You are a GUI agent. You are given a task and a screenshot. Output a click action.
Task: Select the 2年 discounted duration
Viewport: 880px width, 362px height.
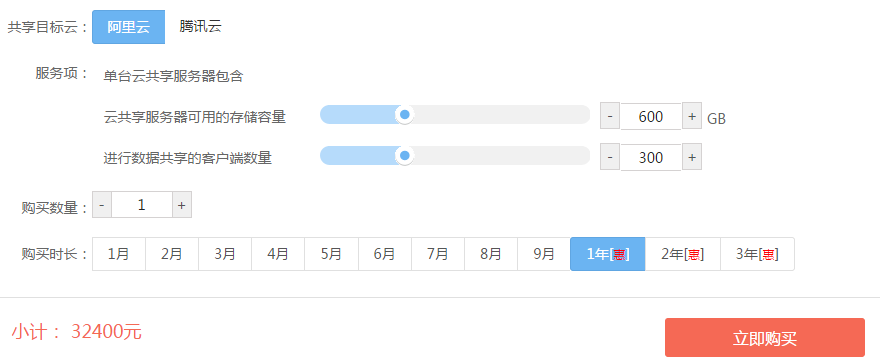(x=682, y=254)
